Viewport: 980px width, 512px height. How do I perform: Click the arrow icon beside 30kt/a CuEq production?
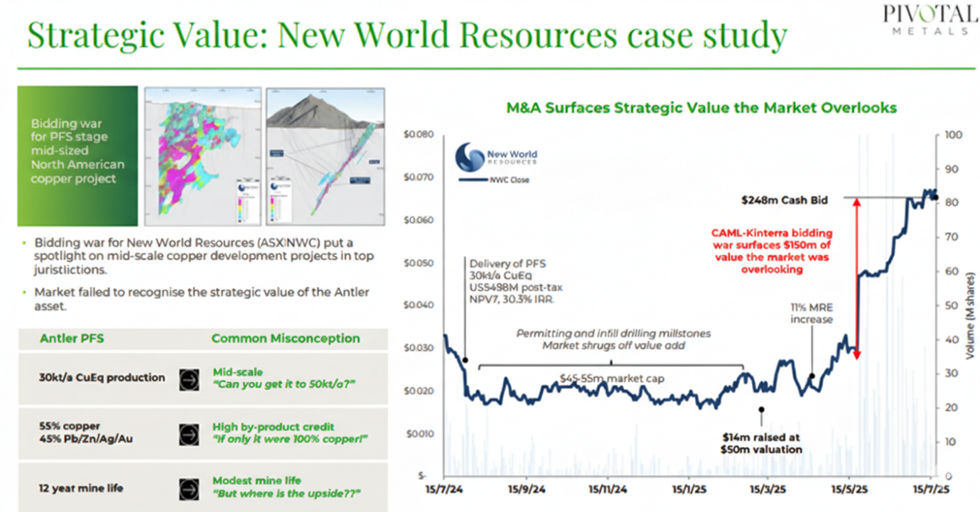pyautogui.click(x=188, y=378)
